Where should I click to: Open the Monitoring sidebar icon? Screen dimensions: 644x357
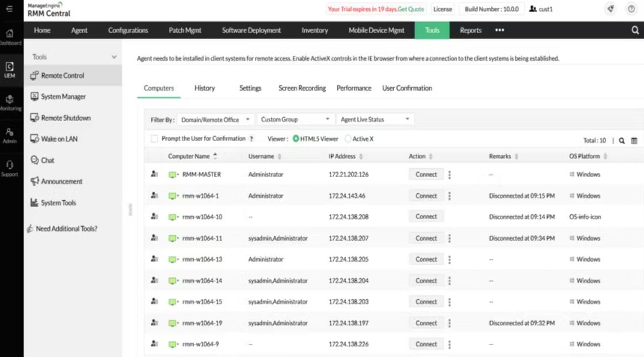tap(10, 103)
